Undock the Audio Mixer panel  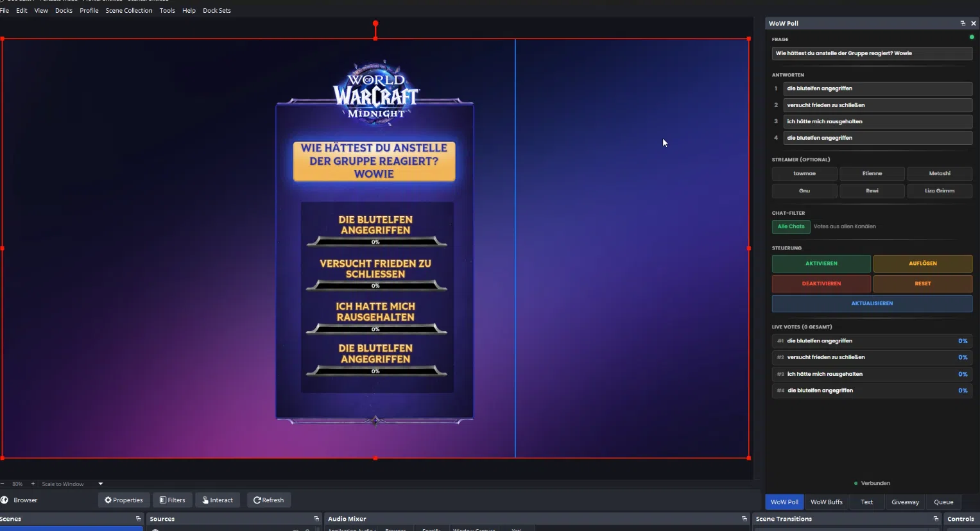click(x=744, y=519)
